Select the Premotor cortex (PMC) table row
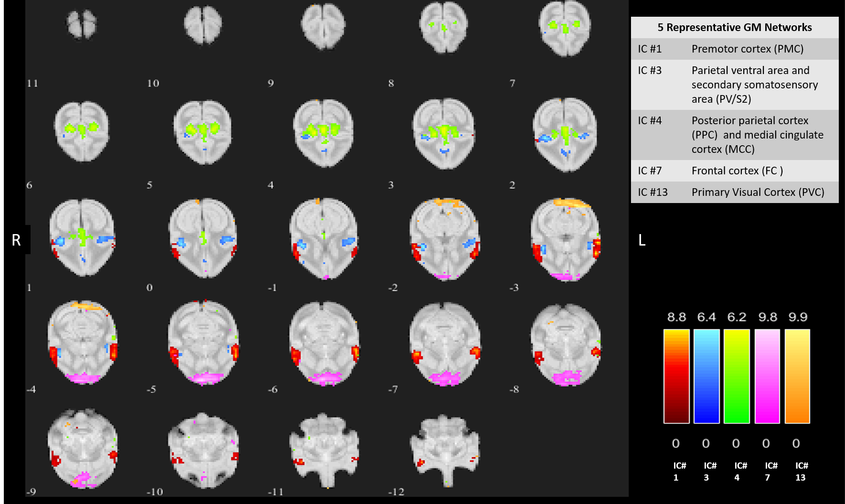The image size is (845, 504). [735, 49]
